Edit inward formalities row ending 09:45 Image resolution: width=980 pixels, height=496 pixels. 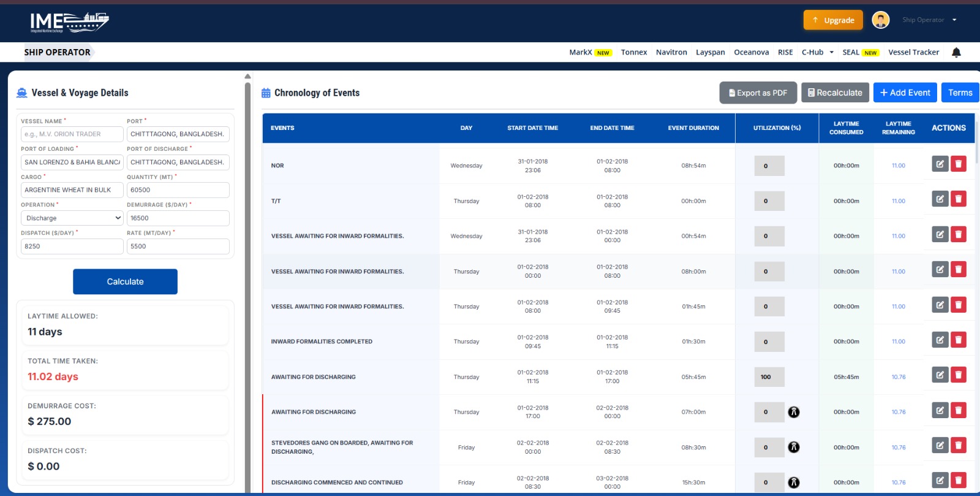[940, 305]
